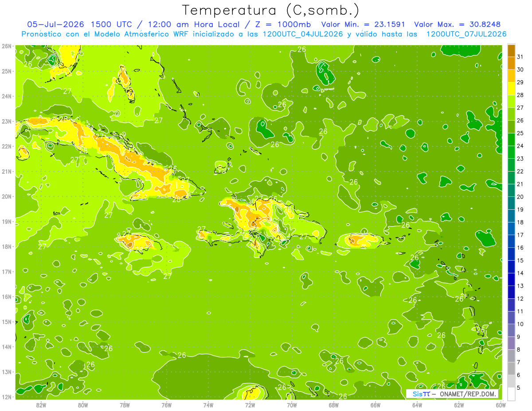Click "12:00 am Hora Local" in header
Image resolution: width=532 pixels, height=411 pixels.
[194, 24]
